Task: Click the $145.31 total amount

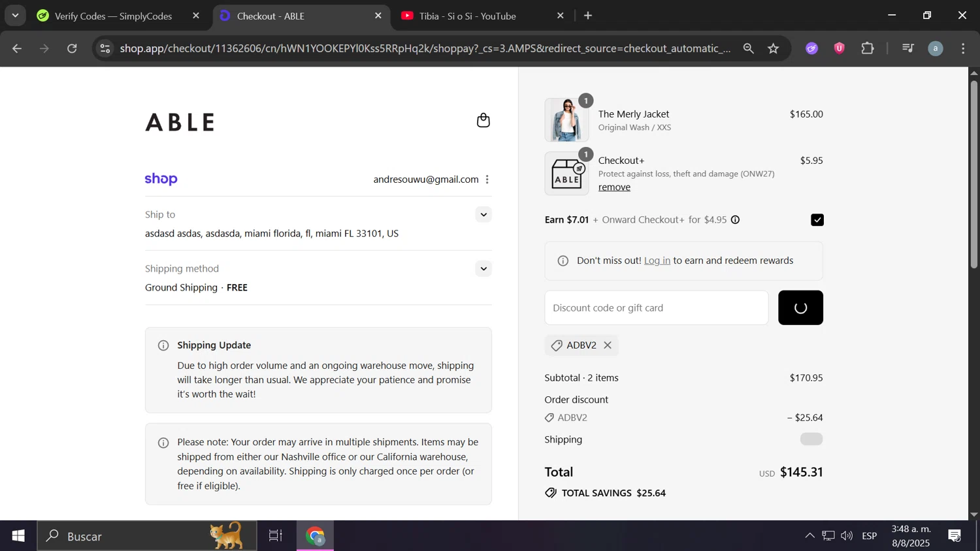Action: tap(802, 472)
